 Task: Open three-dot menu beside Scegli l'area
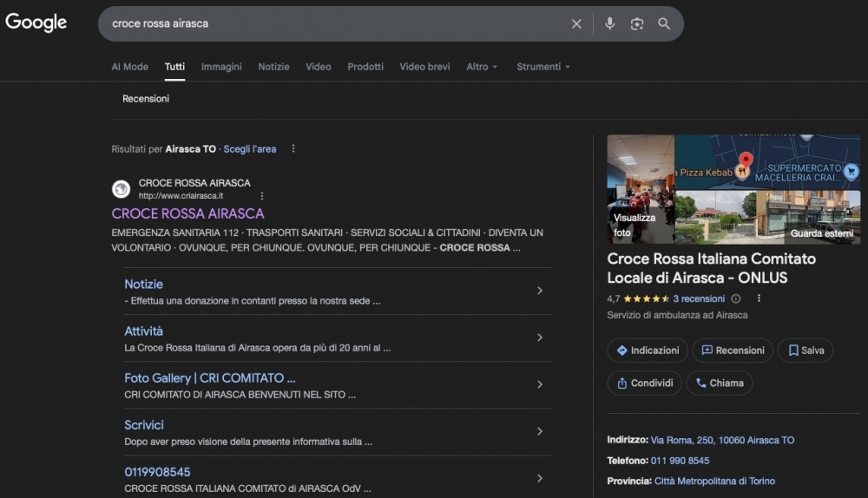coord(293,149)
